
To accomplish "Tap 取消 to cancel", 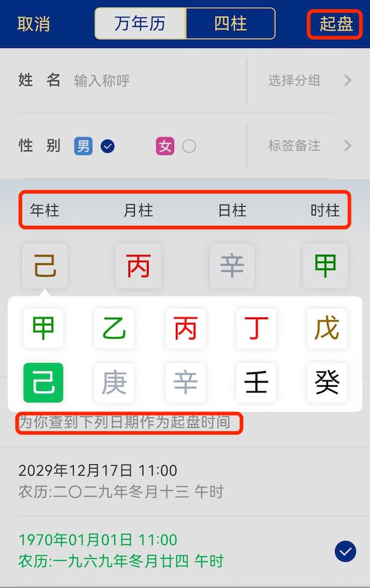I will 33,23.
